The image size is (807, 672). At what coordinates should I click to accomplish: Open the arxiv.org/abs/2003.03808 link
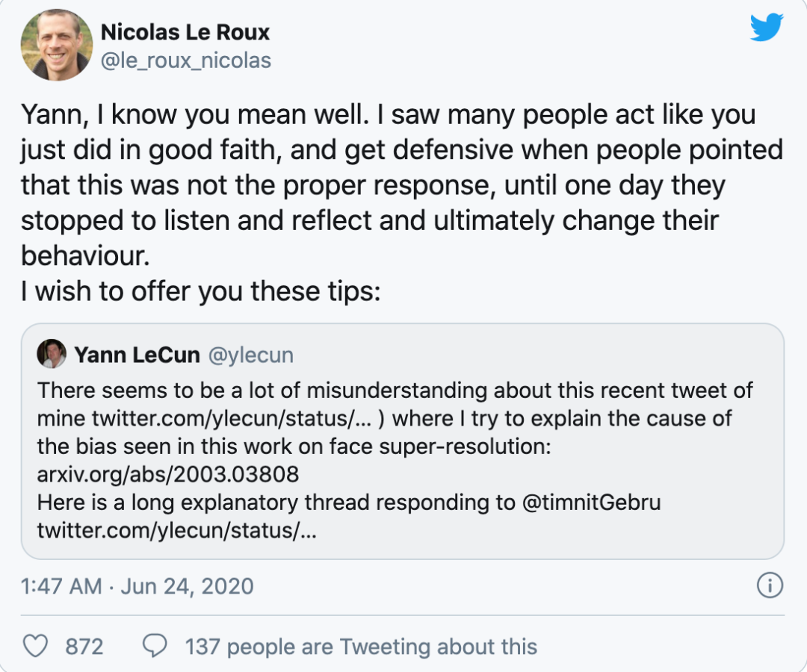point(168,473)
